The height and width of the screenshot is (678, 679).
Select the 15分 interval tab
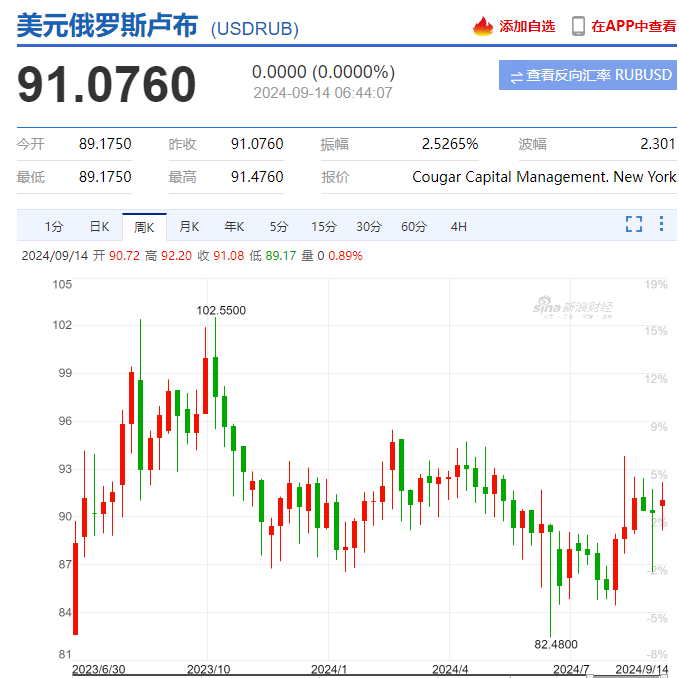(x=324, y=226)
